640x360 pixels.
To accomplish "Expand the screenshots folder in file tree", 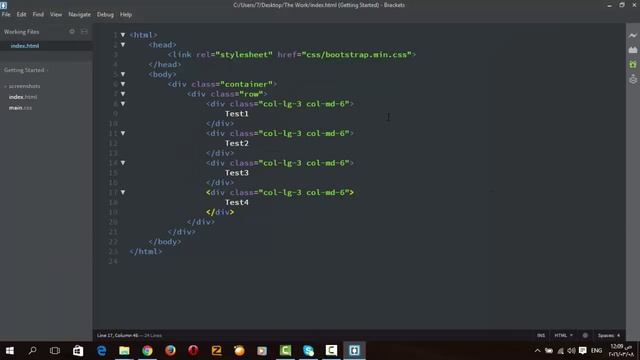I will 23,86.
